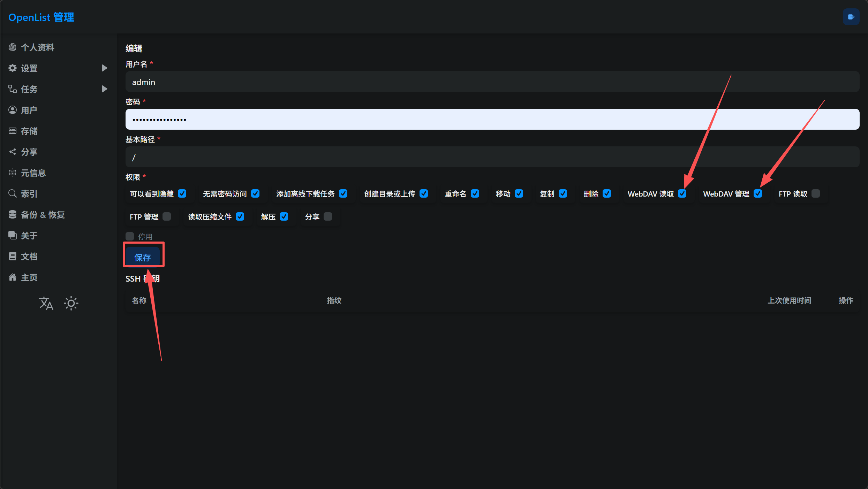Check the 停用 disable-user checkbox
Viewport: 868px width, 489px height.
click(x=130, y=236)
